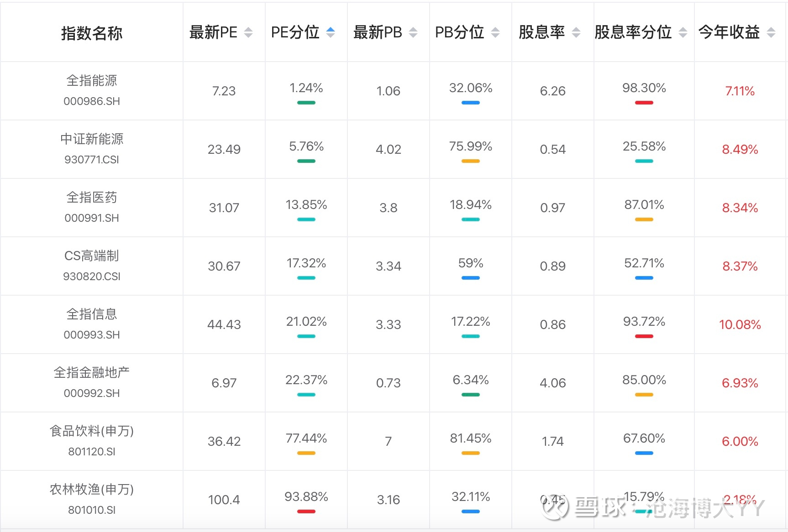This screenshot has width=788, height=532.
Task: Sort by 今年收益 column arrows
Action: [x=771, y=32]
